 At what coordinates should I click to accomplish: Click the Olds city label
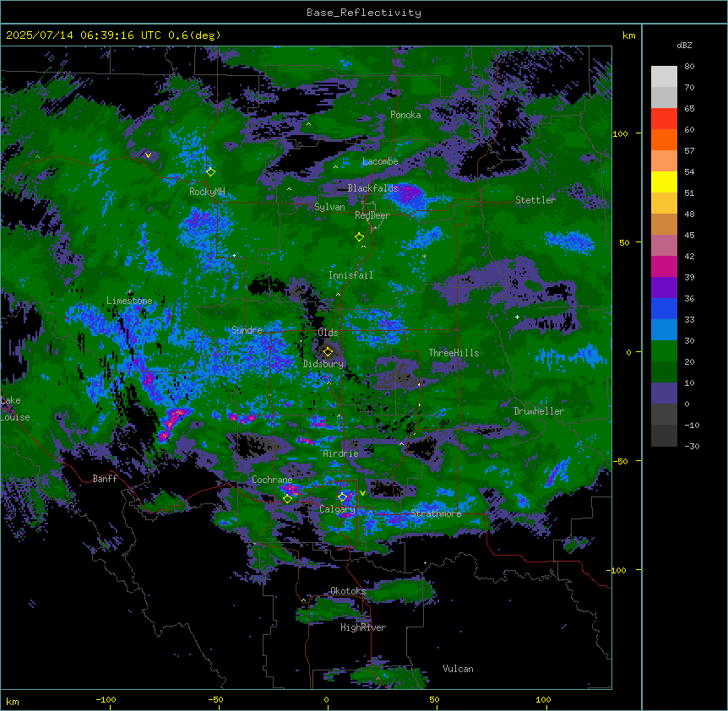[328, 333]
